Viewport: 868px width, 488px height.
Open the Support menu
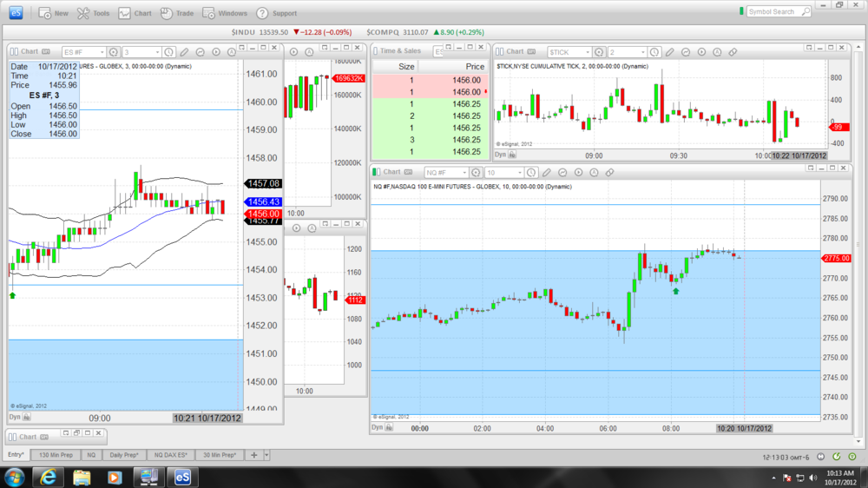click(276, 13)
